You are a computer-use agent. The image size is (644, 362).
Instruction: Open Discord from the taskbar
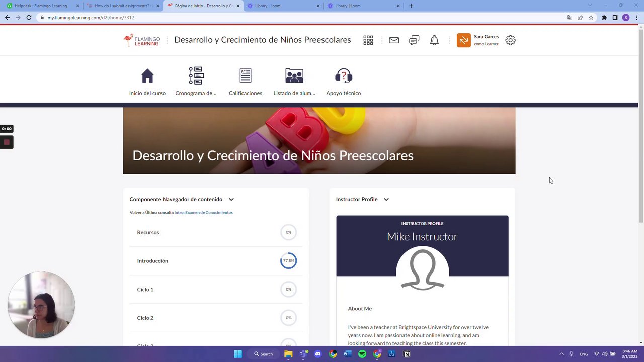317,354
